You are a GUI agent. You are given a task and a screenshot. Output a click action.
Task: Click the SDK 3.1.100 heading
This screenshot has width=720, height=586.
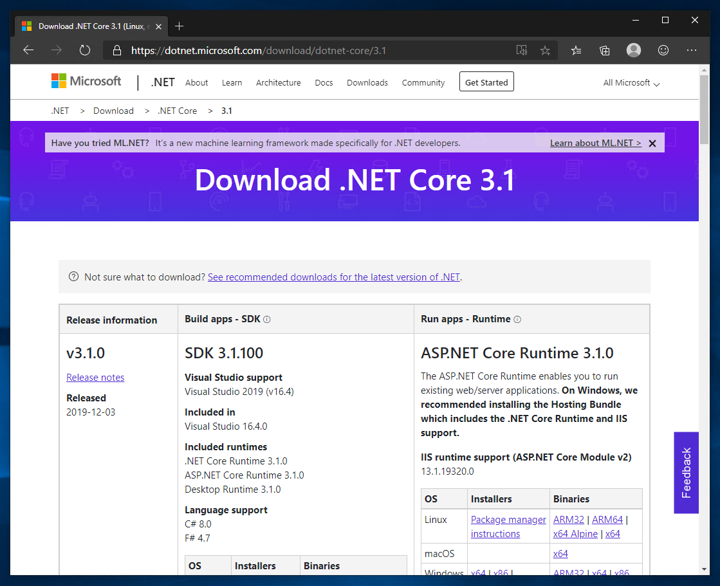pyautogui.click(x=224, y=353)
